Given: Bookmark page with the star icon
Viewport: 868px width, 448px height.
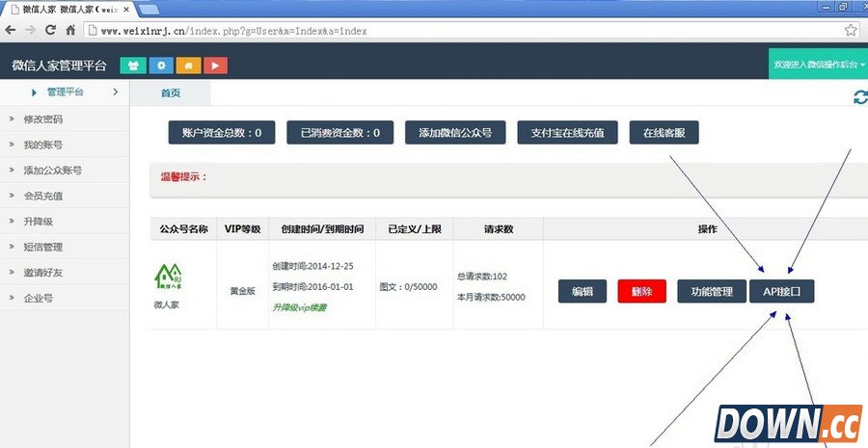Looking at the screenshot, I should 851,31.
